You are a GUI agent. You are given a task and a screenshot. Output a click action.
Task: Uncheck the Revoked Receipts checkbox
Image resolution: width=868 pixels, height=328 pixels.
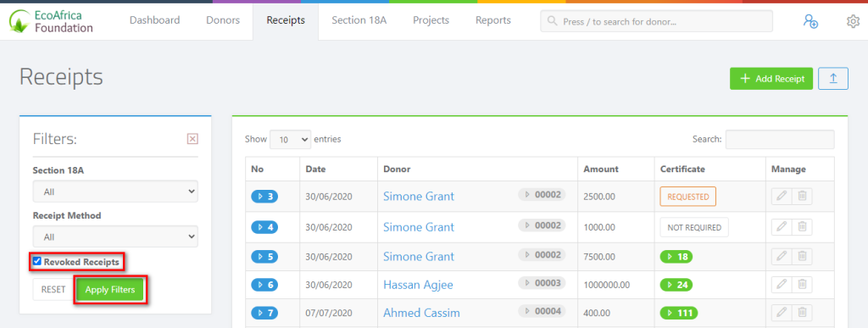click(x=37, y=262)
